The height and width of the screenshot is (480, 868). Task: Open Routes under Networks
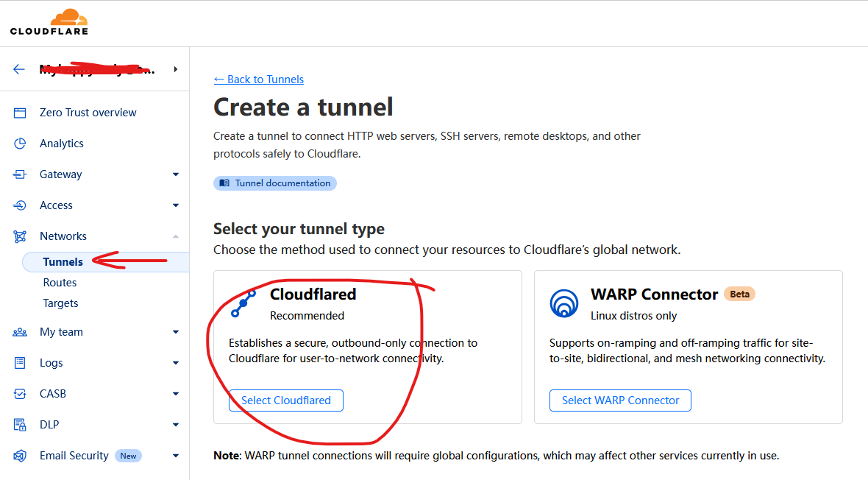pyautogui.click(x=60, y=283)
